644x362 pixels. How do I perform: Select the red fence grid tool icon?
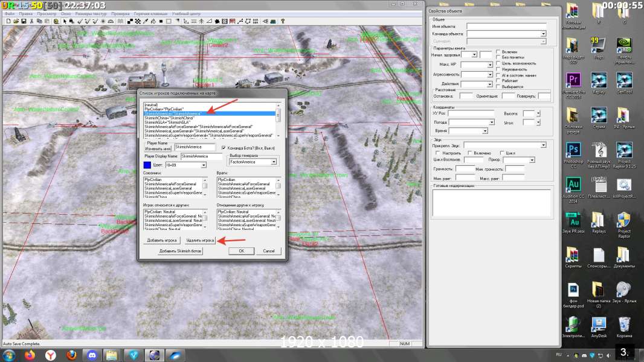232,21
